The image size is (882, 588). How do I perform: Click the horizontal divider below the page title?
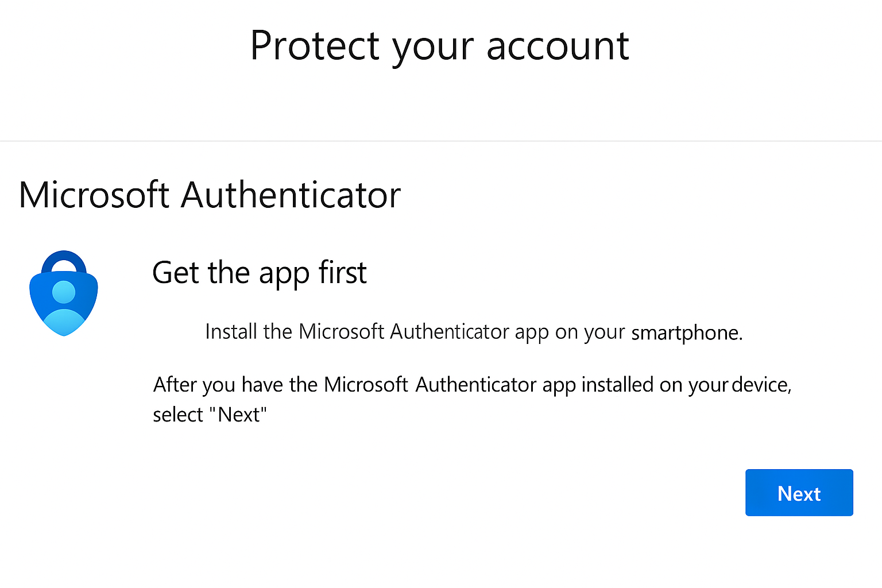click(441, 141)
